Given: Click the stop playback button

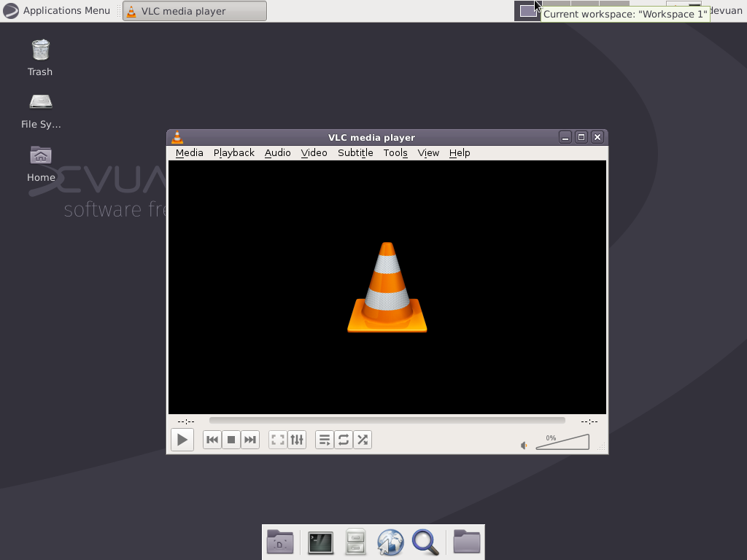Looking at the screenshot, I should pos(231,440).
